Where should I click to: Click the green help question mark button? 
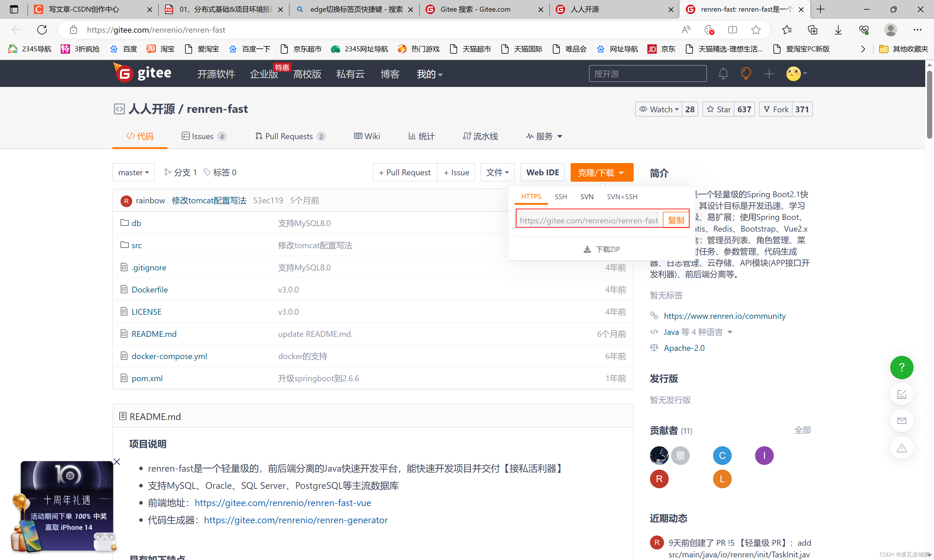(901, 367)
